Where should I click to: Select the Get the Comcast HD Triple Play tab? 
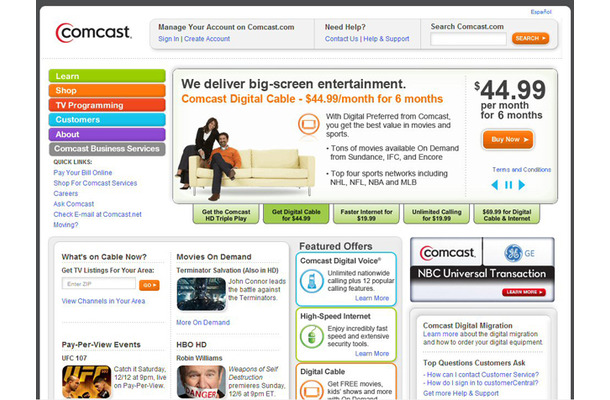point(226,214)
